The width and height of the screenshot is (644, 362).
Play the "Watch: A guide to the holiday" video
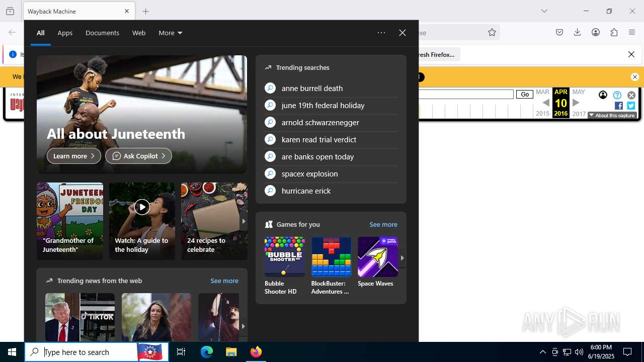click(142, 207)
